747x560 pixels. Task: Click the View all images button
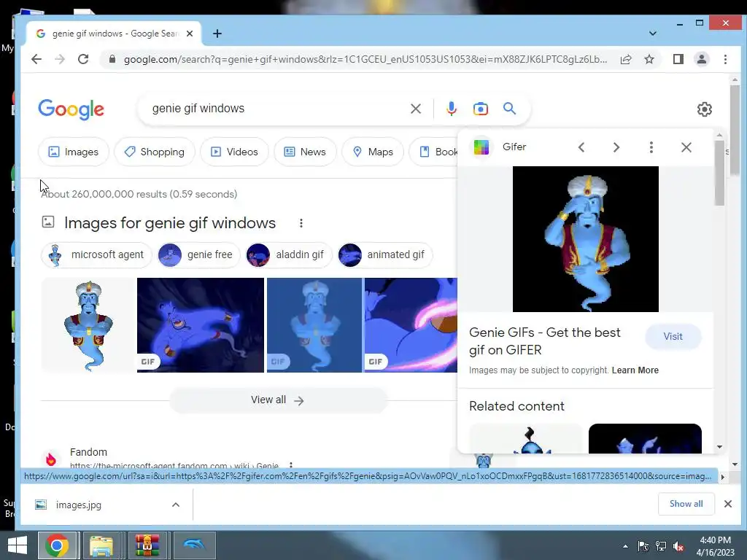[x=278, y=400]
